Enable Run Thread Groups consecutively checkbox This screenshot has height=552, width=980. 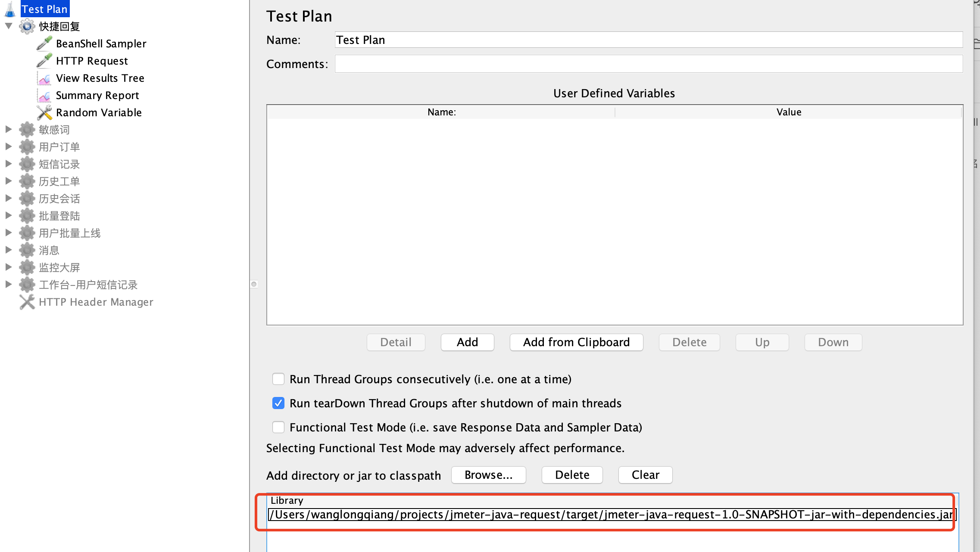[x=278, y=379]
